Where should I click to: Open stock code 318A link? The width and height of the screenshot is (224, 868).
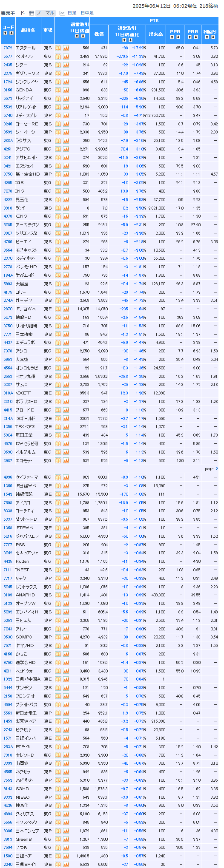8,393
